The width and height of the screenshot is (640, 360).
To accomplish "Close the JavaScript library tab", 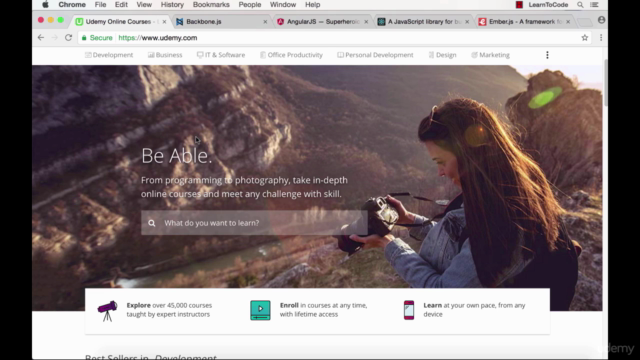I will (x=467, y=22).
